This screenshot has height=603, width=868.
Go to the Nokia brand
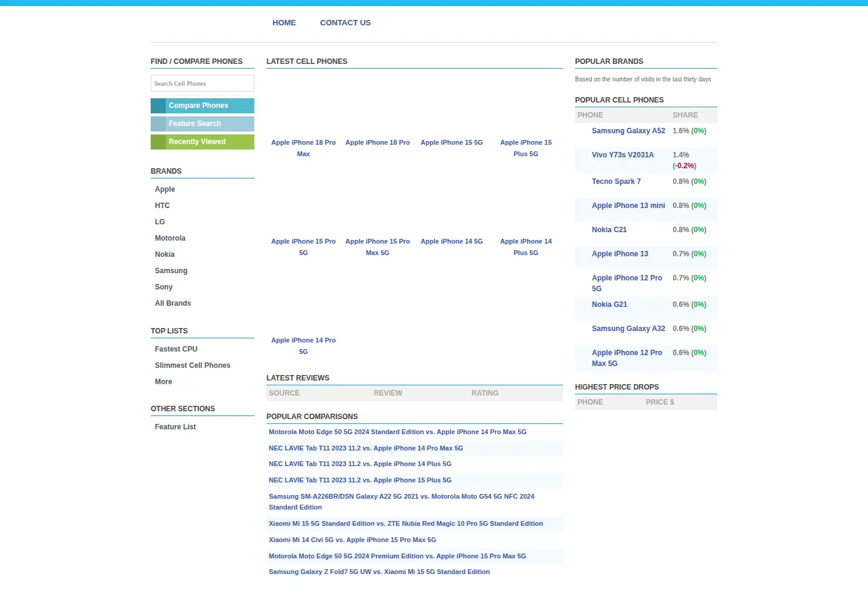tap(165, 254)
